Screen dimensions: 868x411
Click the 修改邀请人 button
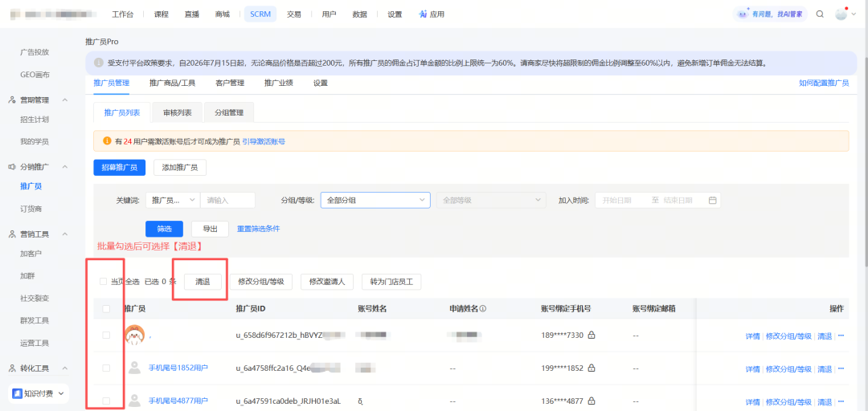point(327,282)
